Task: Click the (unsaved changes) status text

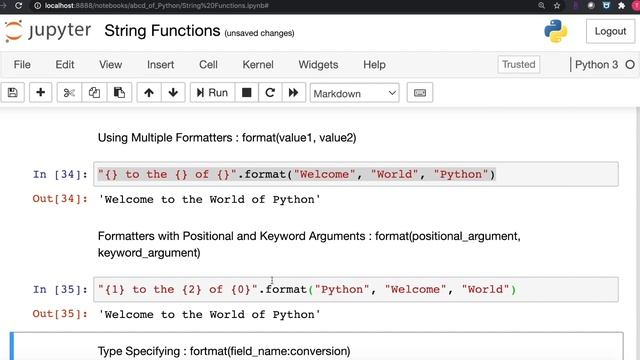Action: coord(259,33)
